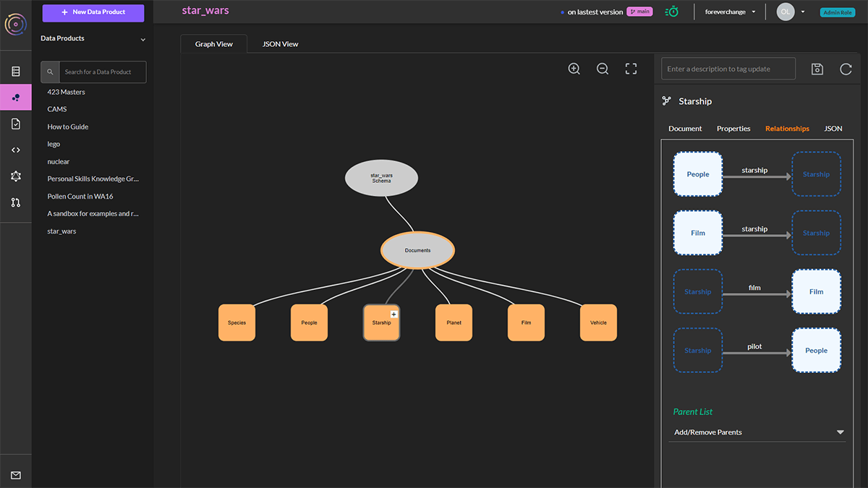
Task: Switch to the JSON View tab
Action: click(x=280, y=44)
